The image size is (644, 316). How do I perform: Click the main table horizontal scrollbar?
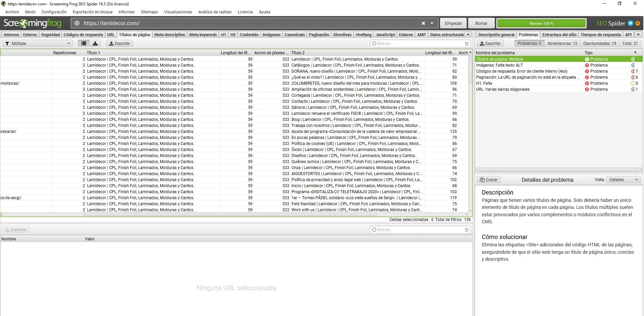point(230,215)
